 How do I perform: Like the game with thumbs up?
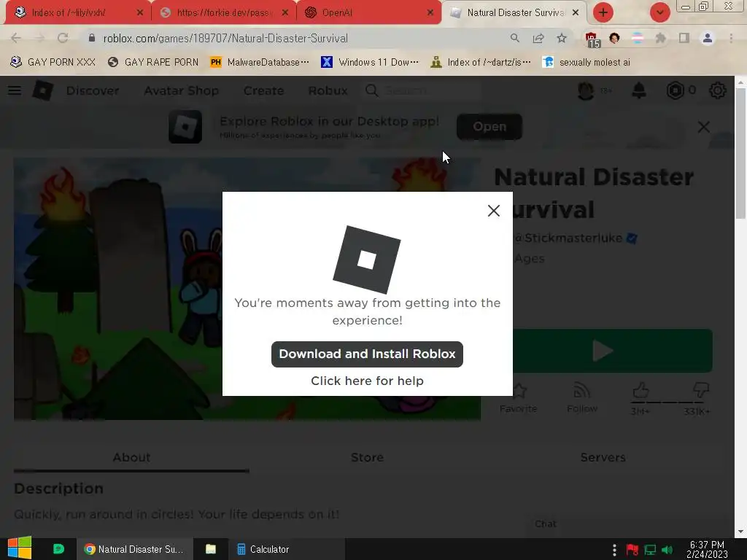pos(640,391)
